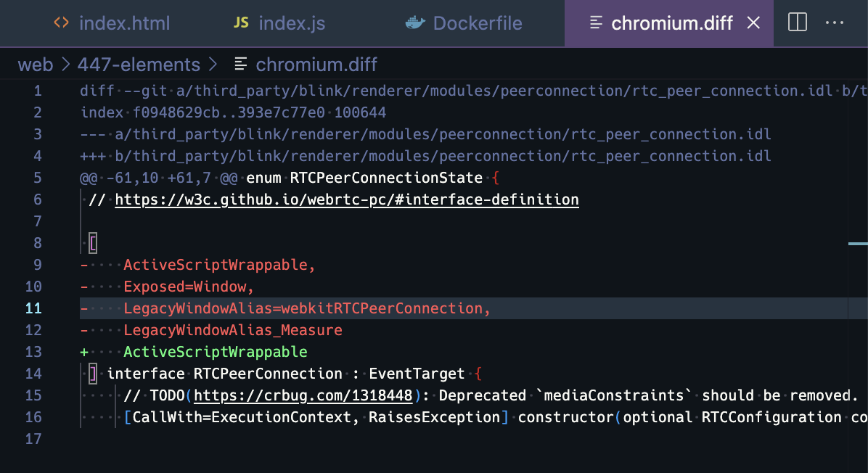Click line number 13 in the gutter
This screenshot has width=868, height=473.
pyautogui.click(x=33, y=352)
